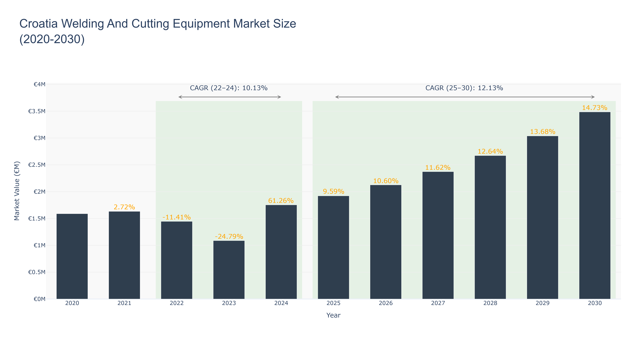Select the 2027 bar in chart
The image size is (644, 345).
[438, 235]
